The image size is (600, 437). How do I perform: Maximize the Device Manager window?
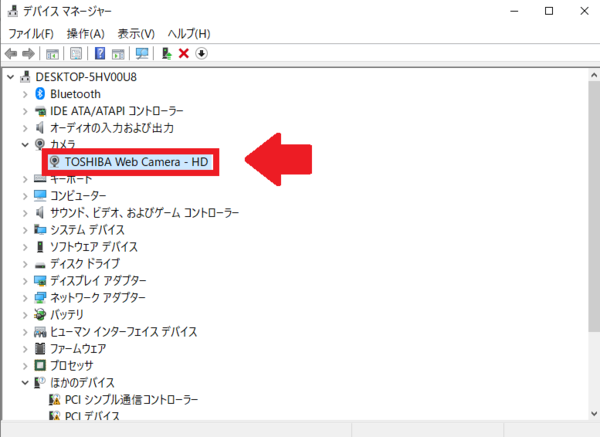[549, 11]
